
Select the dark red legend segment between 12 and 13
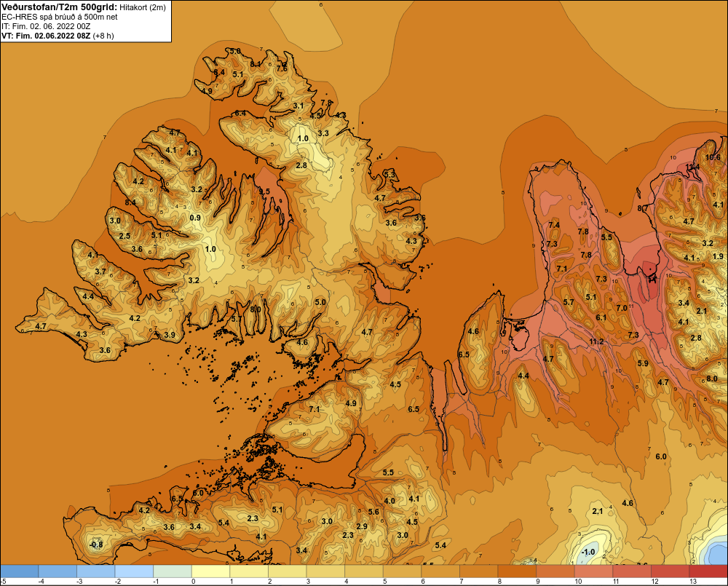[x=670, y=571]
